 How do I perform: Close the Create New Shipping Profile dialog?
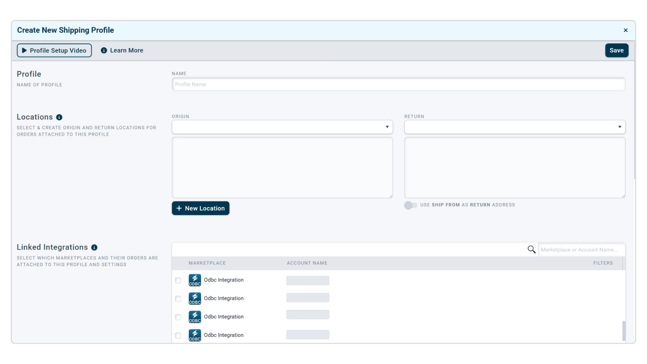pyautogui.click(x=626, y=30)
